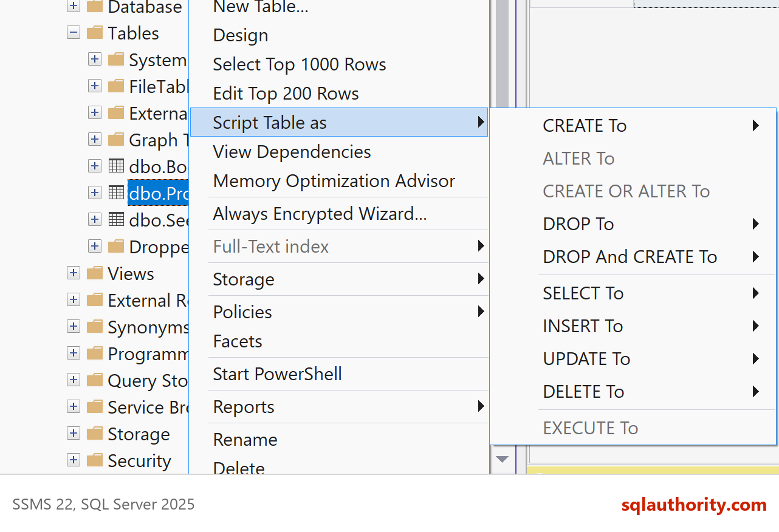Open the Reports submenu
Image resolution: width=779 pixels, height=532 pixels.
pos(339,407)
